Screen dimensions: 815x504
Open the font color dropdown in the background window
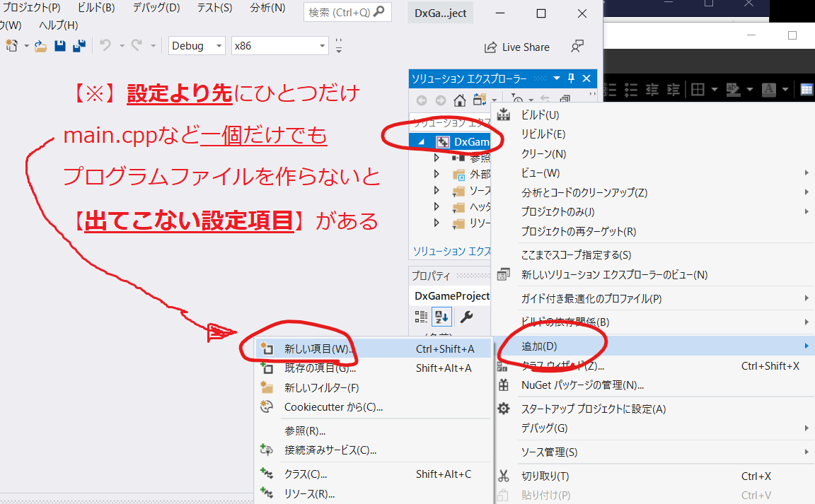[x=785, y=90]
